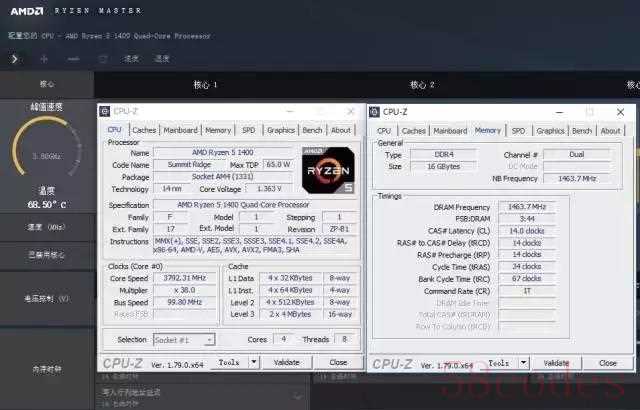Open Graphics tab in the memory CPU-Z window
The height and width of the screenshot is (410, 640).
pyautogui.click(x=550, y=131)
